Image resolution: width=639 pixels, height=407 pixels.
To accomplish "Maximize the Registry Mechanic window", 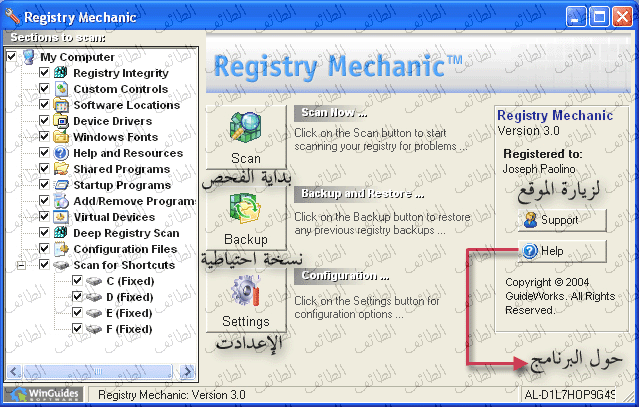I will (x=599, y=17).
